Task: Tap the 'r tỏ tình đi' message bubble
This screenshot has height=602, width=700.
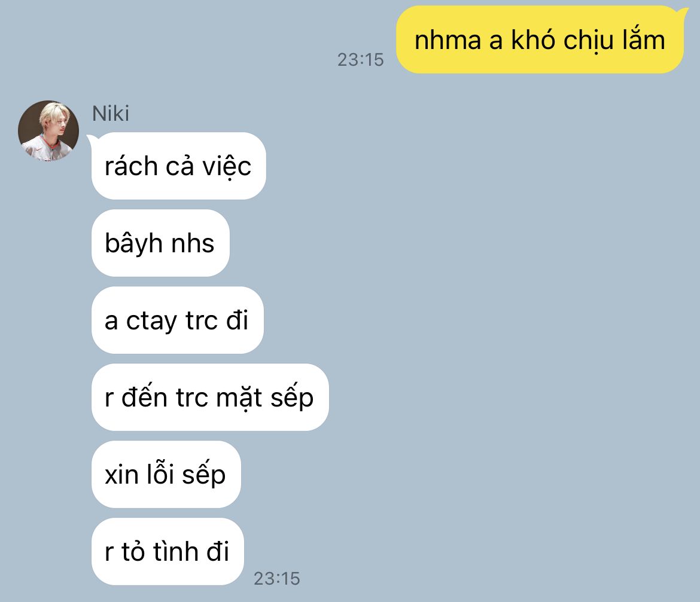Action: tap(168, 552)
